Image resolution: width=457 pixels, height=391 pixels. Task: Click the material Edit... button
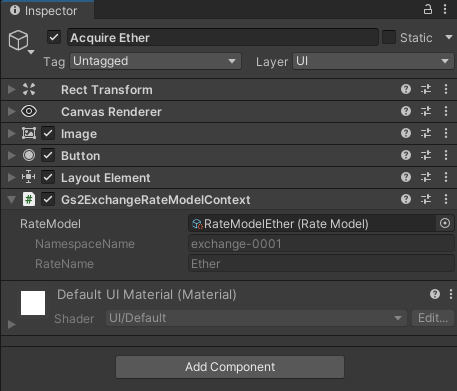click(x=433, y=318)
